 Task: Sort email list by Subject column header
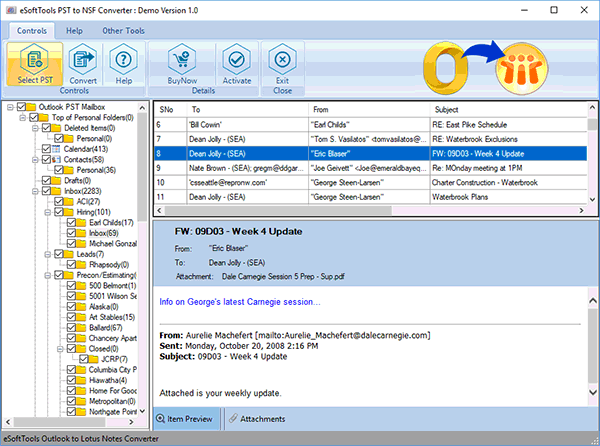pyautogui.click(x=509, y=110)
